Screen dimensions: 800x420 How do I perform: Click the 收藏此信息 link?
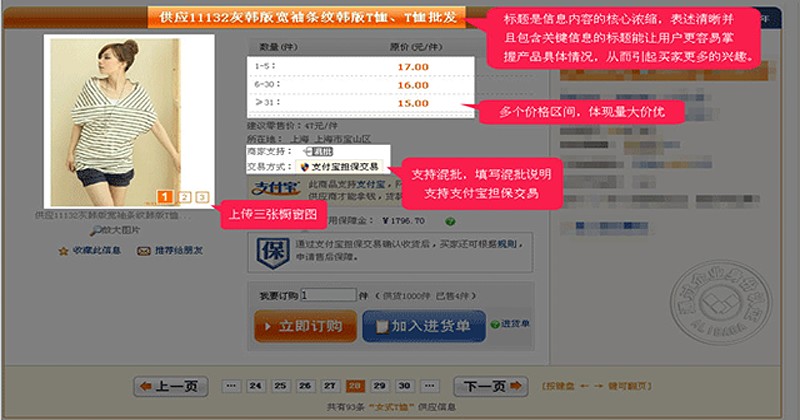(x=96, y=251)
